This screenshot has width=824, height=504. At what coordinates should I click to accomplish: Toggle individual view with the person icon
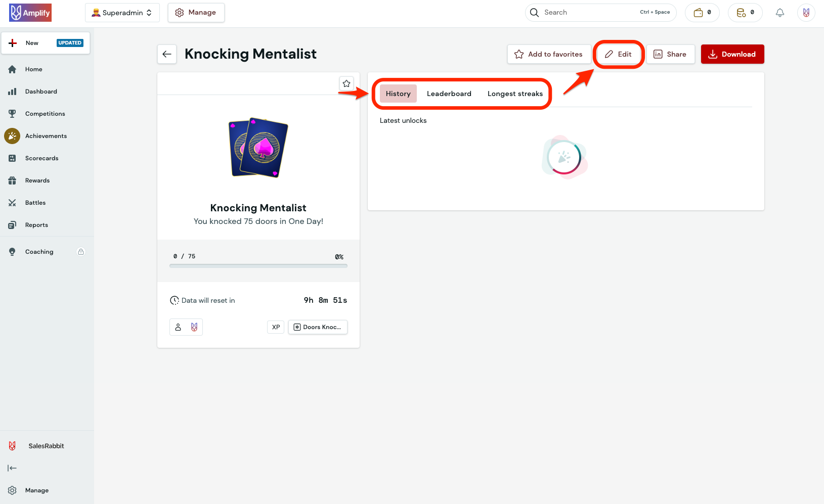pyautogui.click(x=178, y=327)
